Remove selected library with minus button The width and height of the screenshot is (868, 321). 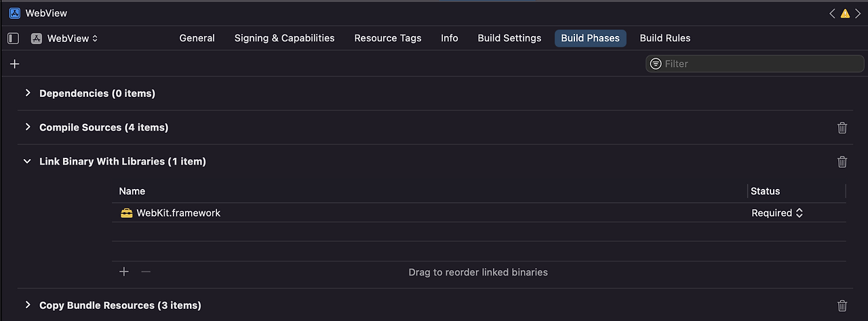pyautogui.click(x=146, y=272)
